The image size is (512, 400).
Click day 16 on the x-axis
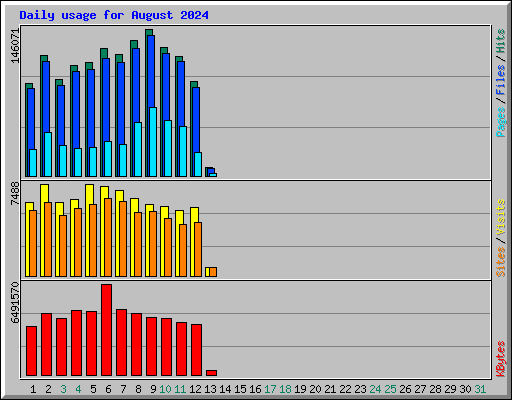click(255, 389)
